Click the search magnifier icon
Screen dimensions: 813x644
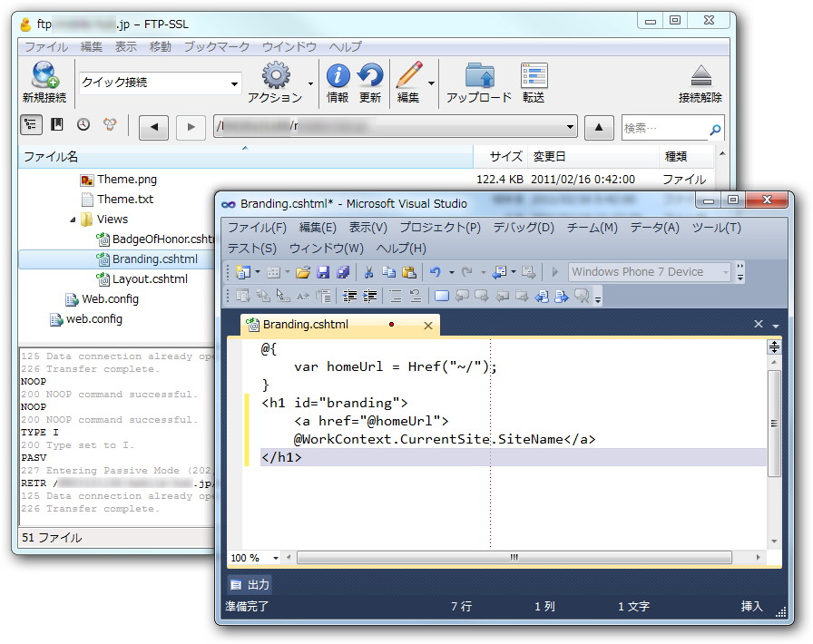pos(714,129)
